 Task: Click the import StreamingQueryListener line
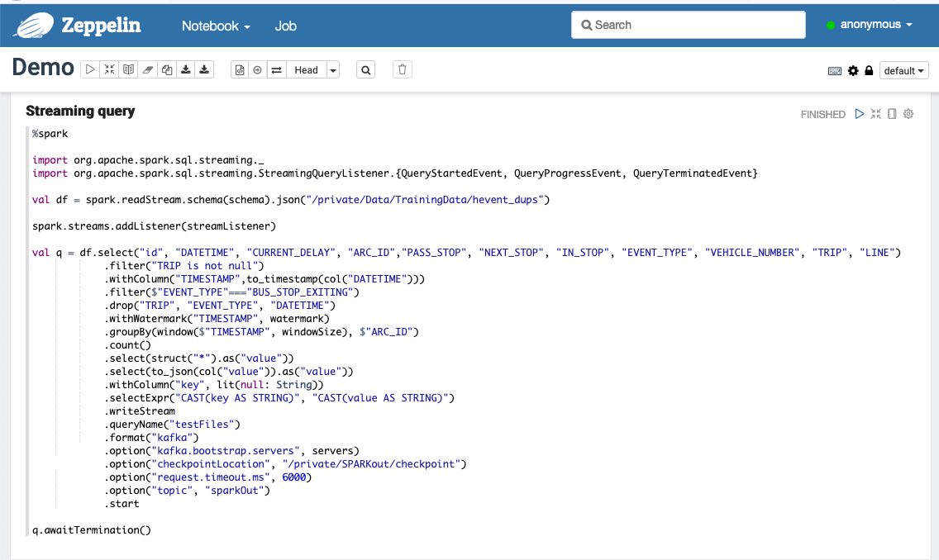pyautogui.click(x=395, y=173)
